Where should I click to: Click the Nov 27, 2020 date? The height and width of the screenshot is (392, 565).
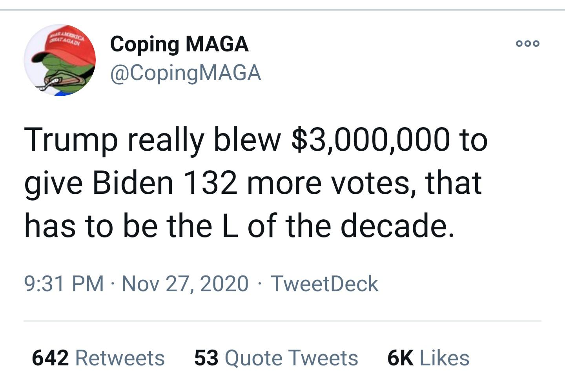(x=185, y=284)
